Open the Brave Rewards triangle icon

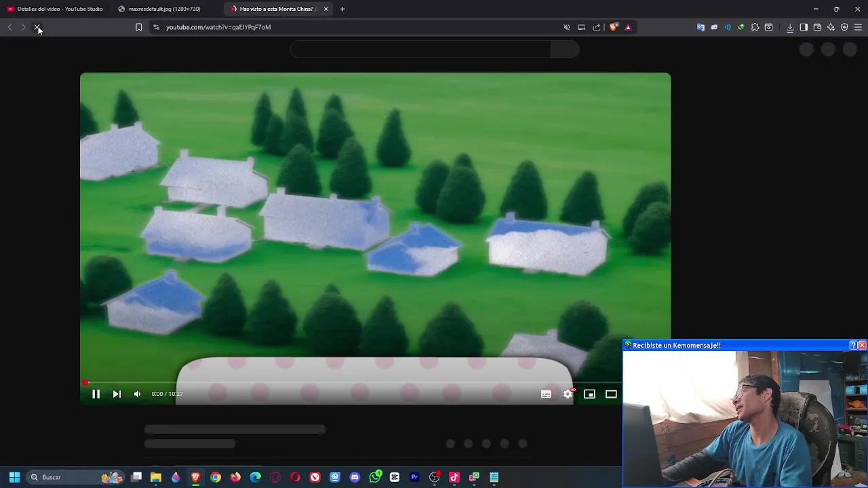click(628, 27)
